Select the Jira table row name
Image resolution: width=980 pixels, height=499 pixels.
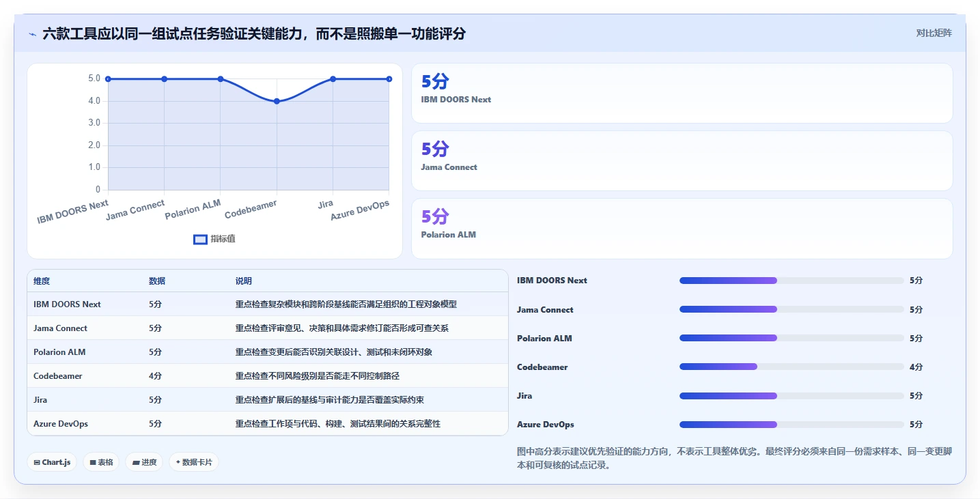[40, 400]
